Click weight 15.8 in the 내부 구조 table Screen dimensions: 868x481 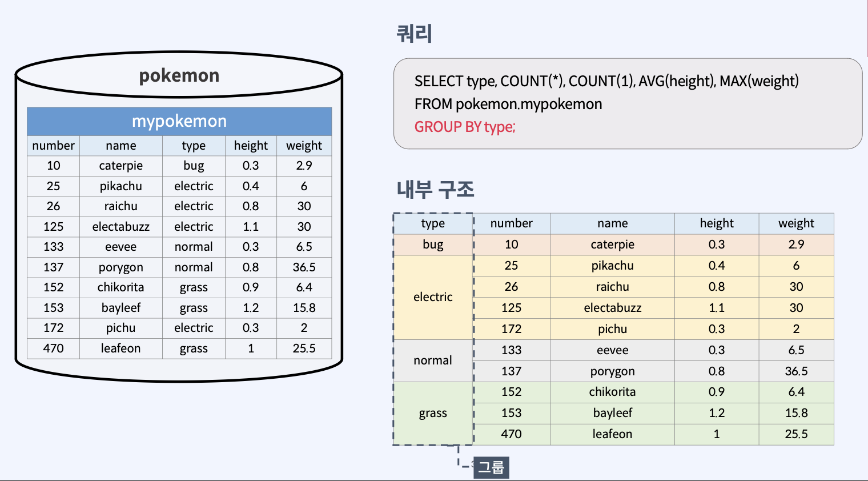click(796, 413)
